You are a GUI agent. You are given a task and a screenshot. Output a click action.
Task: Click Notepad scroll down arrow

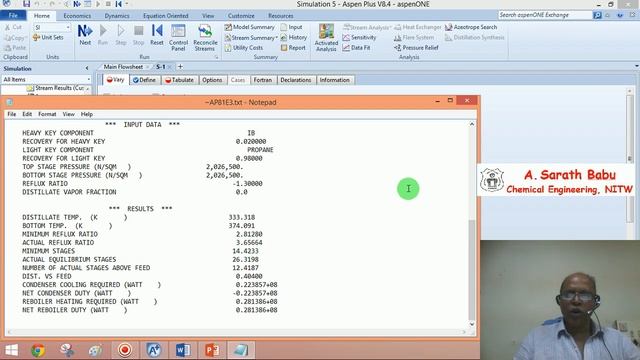pyautogui.click(x=472, y=324)
